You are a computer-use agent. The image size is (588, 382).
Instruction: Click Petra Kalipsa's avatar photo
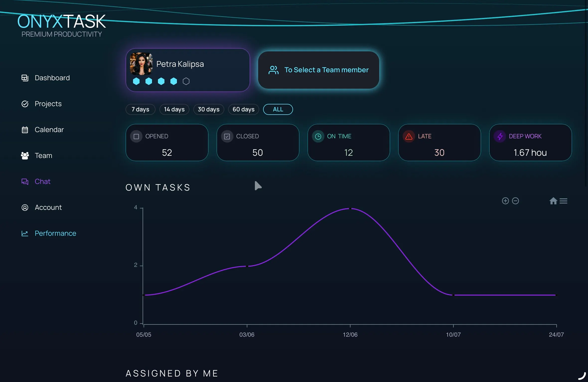click(141, 64)
